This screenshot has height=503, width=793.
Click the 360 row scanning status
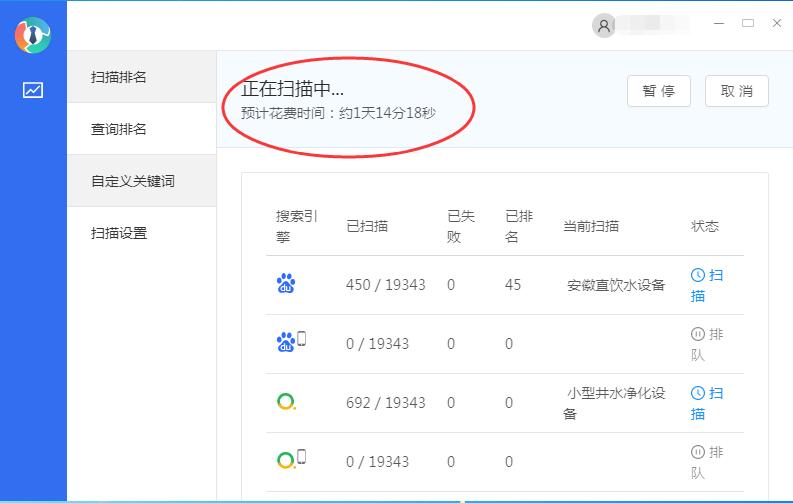pos(706,402)
